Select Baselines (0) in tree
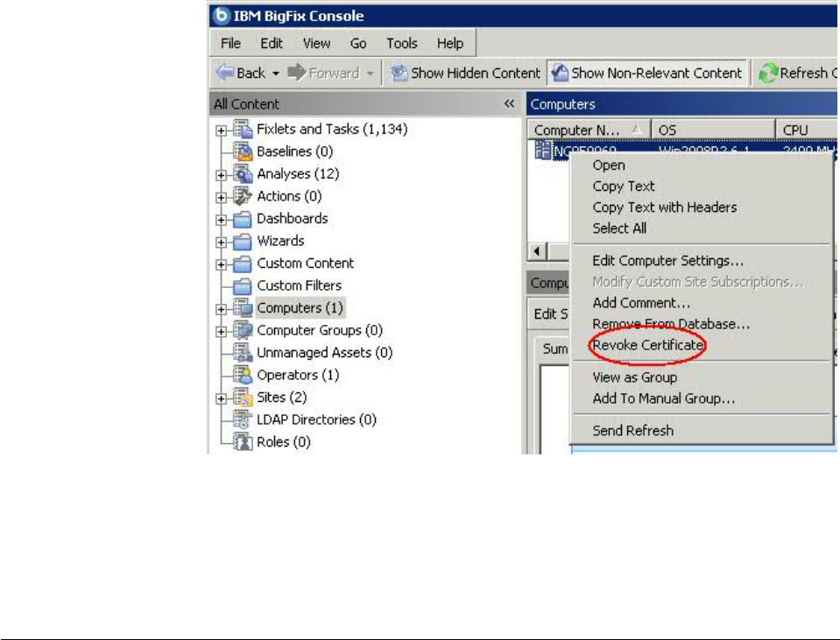The width and height of the screenshot is (840, 640). [294, 151]
